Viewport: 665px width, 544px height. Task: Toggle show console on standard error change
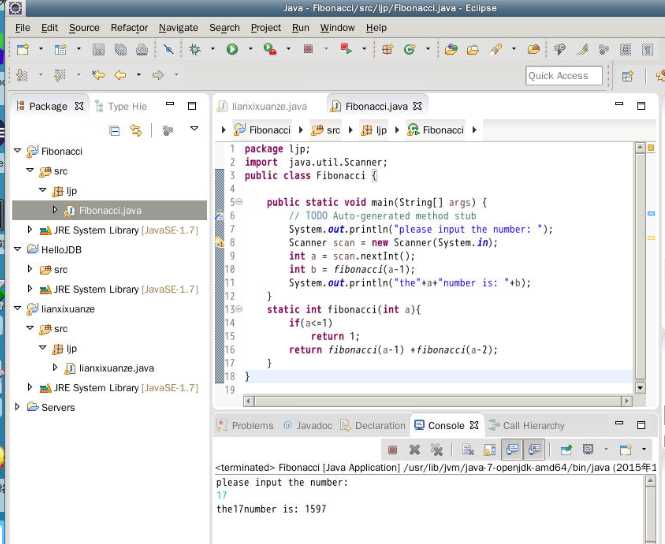(x=534, y=449)
